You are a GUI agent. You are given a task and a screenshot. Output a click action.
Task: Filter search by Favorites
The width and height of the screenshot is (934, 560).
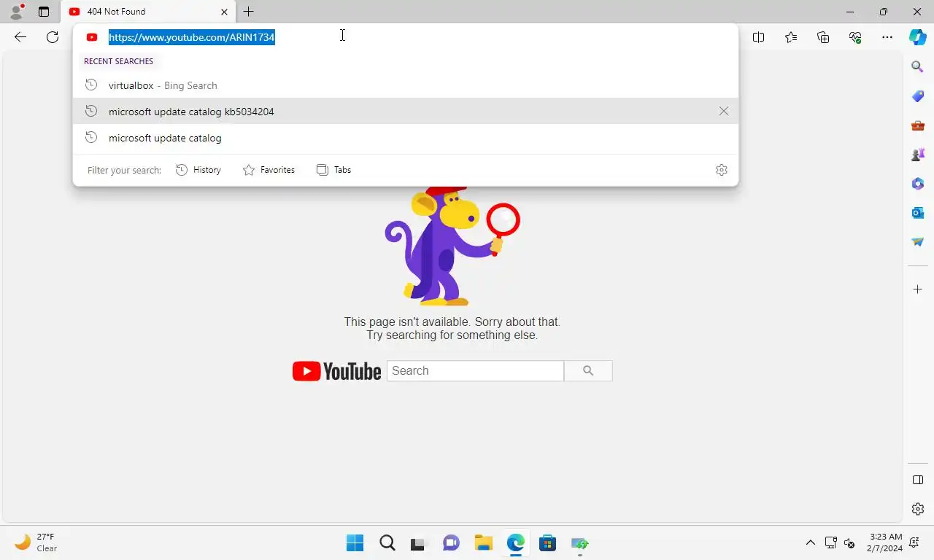pyautogui.click(x=269, y=170)
